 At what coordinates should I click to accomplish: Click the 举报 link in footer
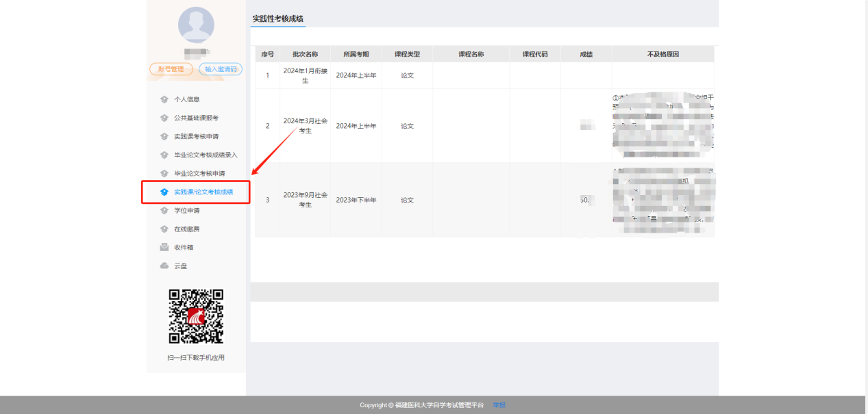click(x=499, y=405)
